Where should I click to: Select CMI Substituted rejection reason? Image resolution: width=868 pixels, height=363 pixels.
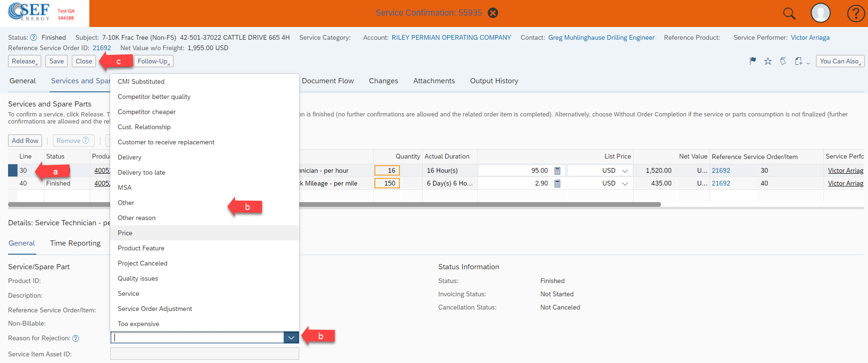(x=205, y=81)
